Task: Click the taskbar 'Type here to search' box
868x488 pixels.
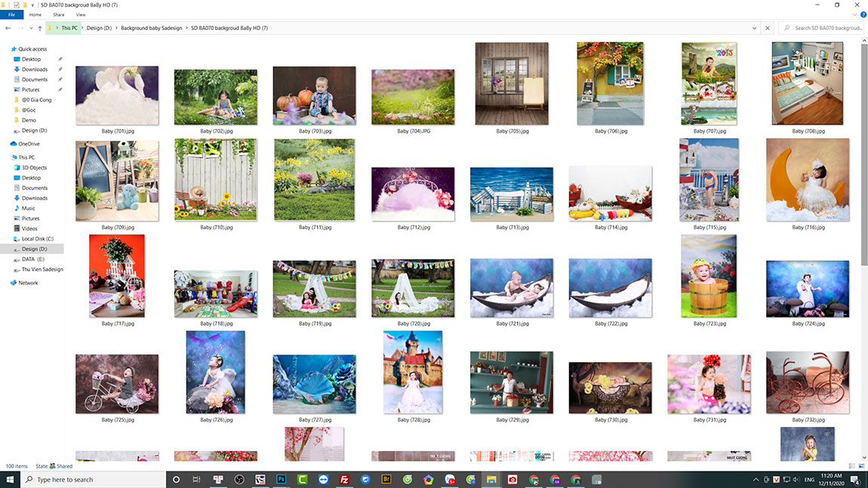Action: [93, 480]
